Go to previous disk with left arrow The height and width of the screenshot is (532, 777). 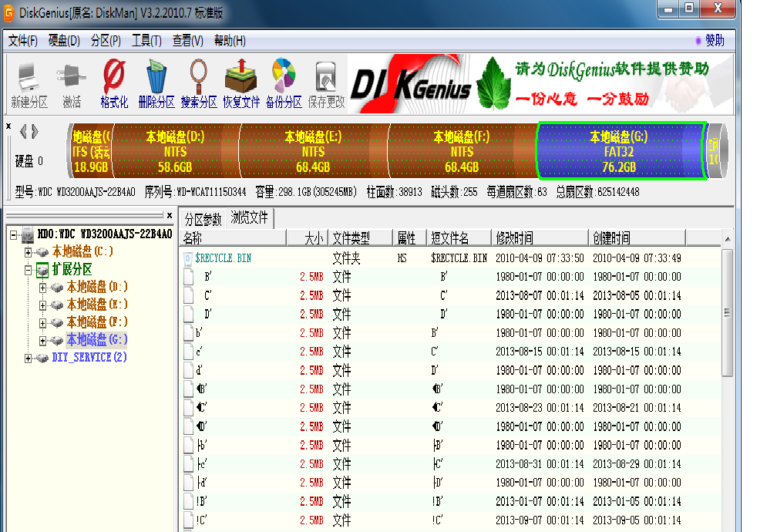click(x=23, y=131)
